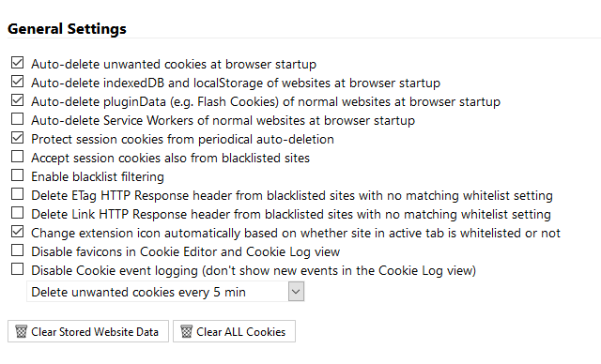Open the Delete unwanted cookies interval dropdown
601x364 pixels.
165,292
